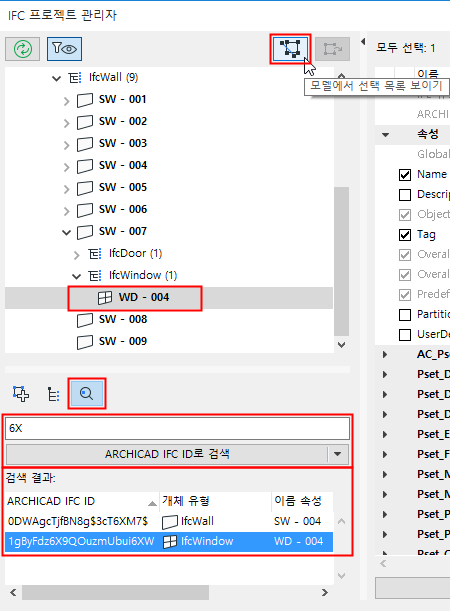Click the tree vertical scrollbar thumb
This screenshot has width=450, height=611.
click(x=341, y=261)
